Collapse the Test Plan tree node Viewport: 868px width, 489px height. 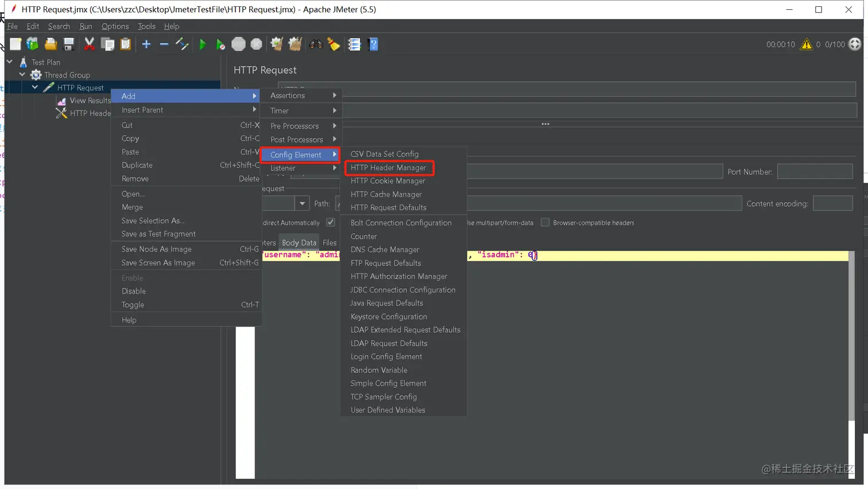(10, 61)
